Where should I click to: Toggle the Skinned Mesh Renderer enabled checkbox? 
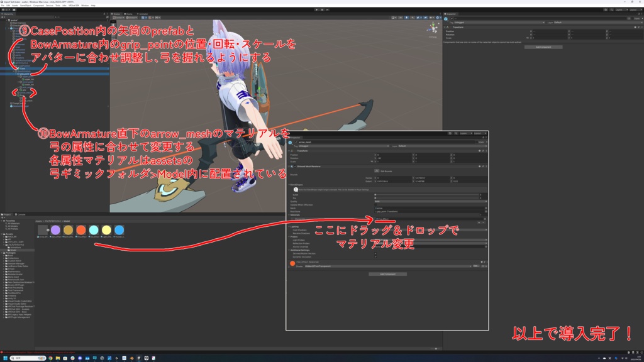tap(294, 166)
